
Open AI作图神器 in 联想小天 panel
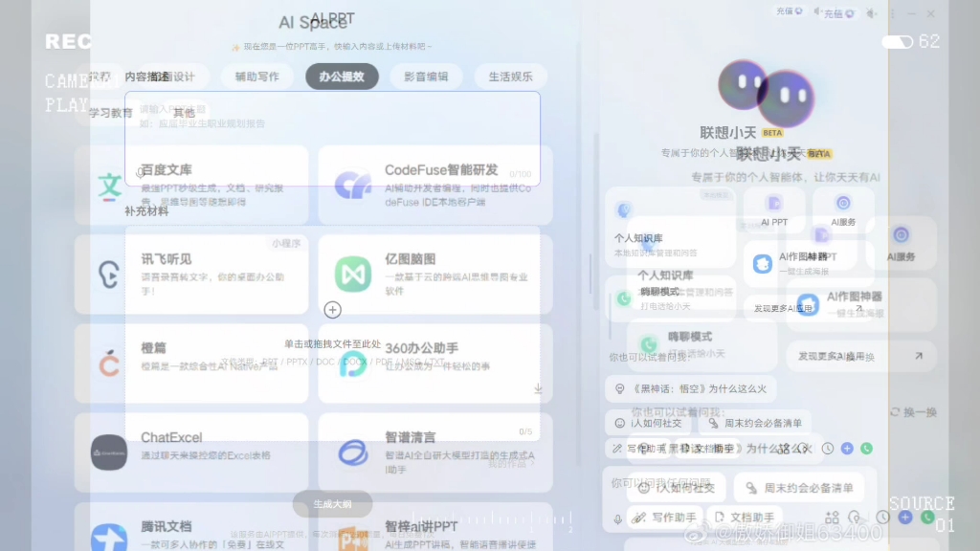[x=762, y=264]
